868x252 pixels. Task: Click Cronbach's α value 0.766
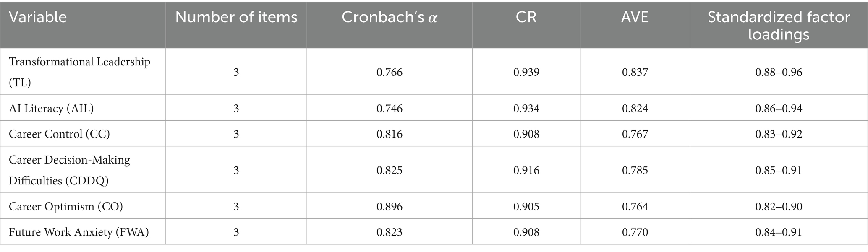point(389,73)
